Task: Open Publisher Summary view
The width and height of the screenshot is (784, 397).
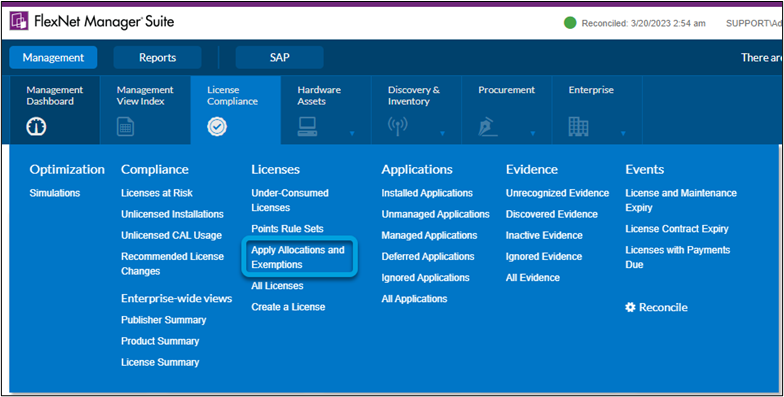Action: click(x=164, y=320)
